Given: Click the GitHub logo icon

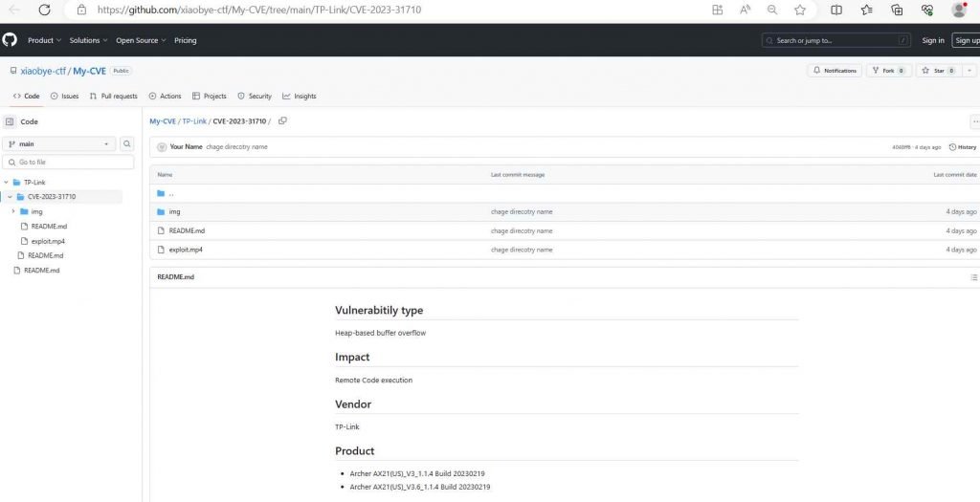Looking at the screenshot, I should click(10, 40).
